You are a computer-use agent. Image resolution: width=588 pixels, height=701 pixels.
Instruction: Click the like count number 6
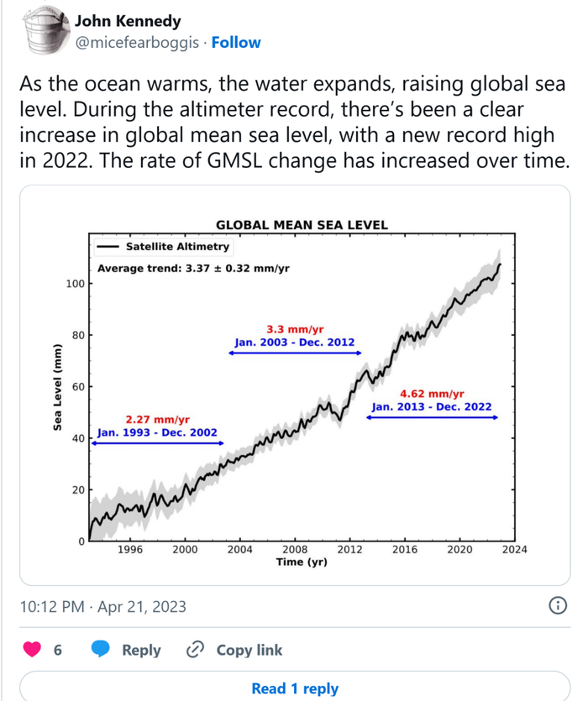coord(58,650)
